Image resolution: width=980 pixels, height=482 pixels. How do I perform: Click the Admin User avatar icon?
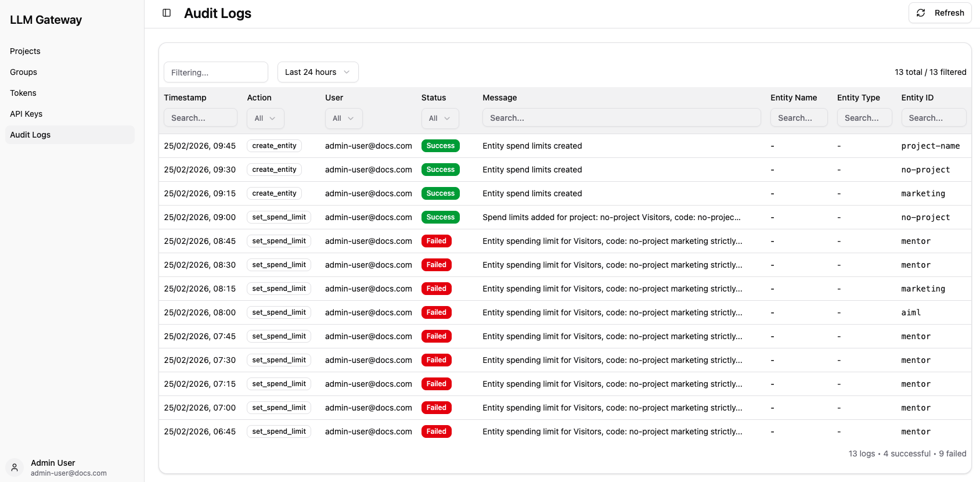(x=15, y=467)
